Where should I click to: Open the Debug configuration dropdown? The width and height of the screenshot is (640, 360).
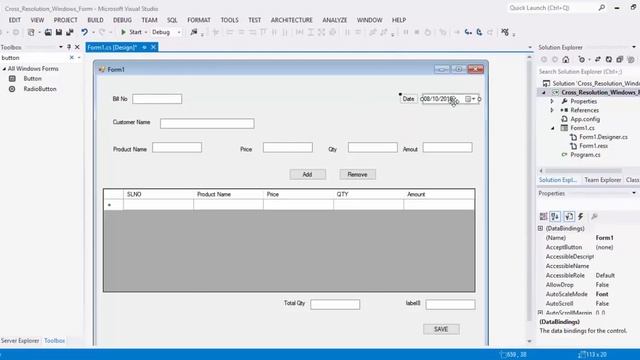coord(179,32)
